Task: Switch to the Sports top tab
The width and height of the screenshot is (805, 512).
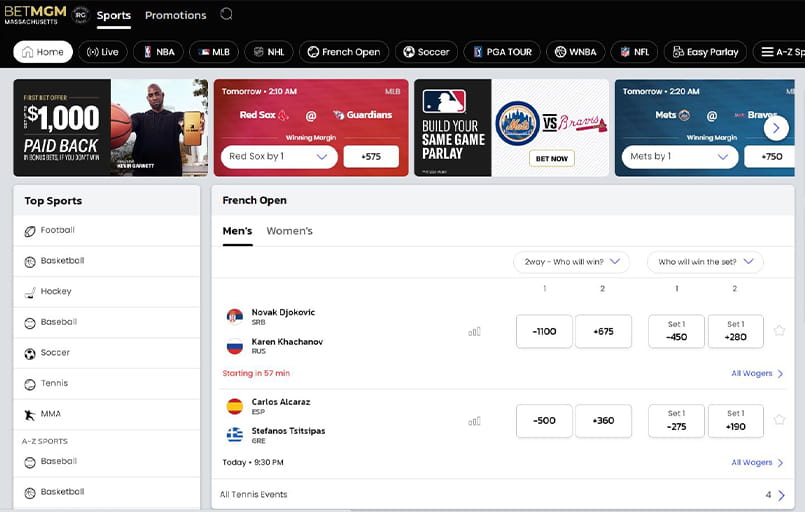Action: click(113, 15)
